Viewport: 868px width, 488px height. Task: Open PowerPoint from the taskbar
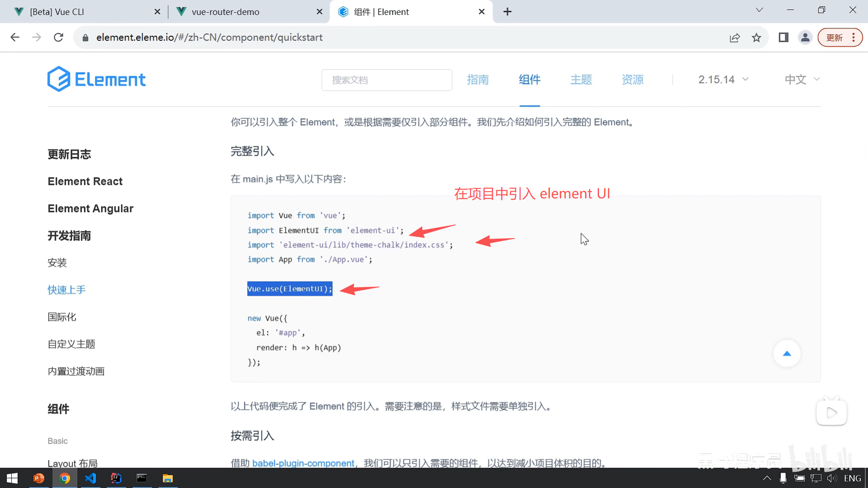click(x=39, y=478)
